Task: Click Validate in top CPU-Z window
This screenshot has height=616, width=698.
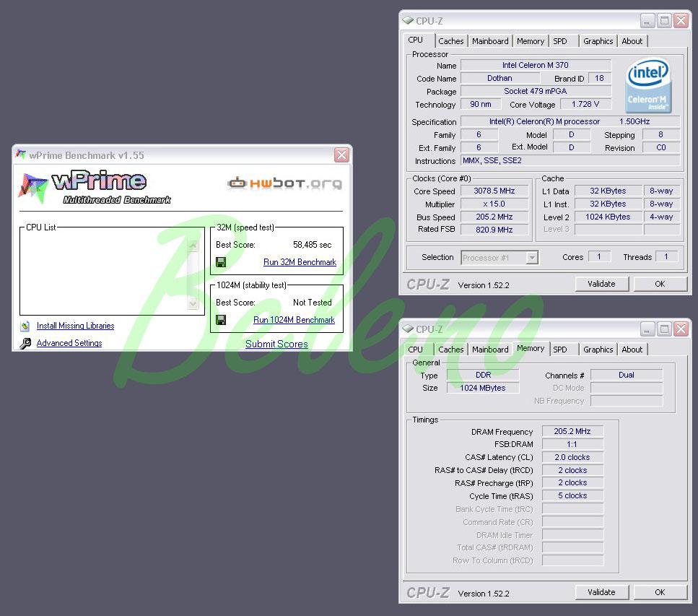Action: (601, 284)
